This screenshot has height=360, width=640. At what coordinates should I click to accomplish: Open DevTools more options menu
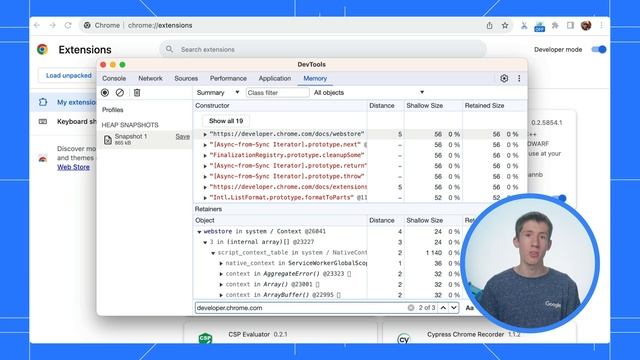519,78
